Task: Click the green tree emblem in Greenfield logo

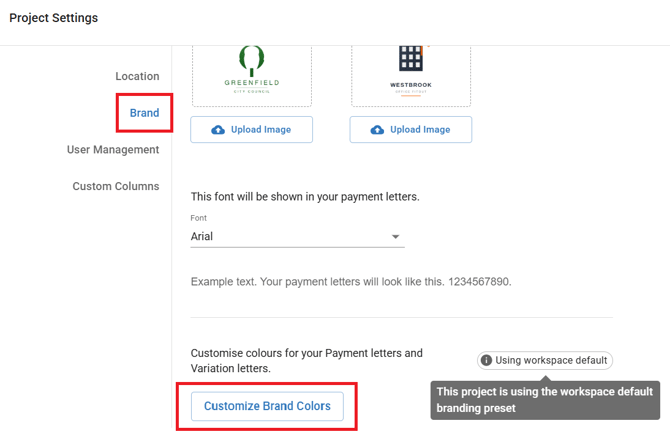Action: [x=252, y=60]
